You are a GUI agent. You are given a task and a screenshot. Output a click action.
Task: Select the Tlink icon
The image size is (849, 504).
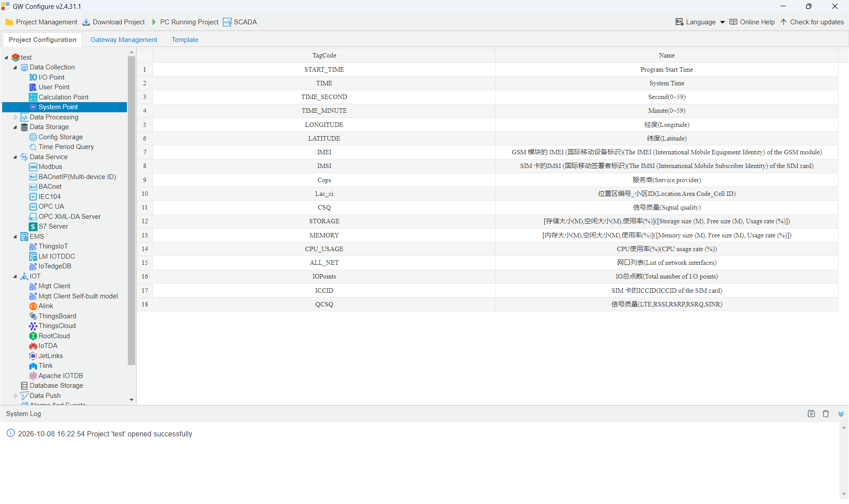(33, 366)
